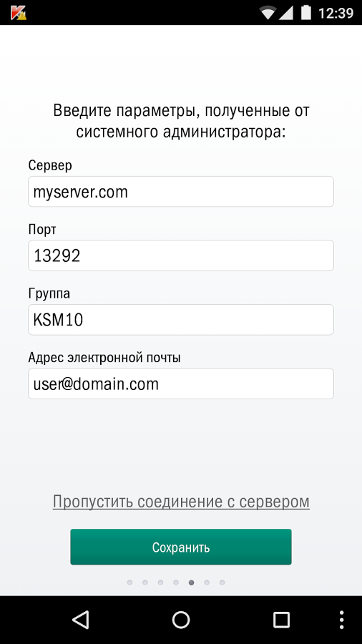Tap the second page indicator dot
The width and height of the screenshot is (362, 644).
(145, 582)
